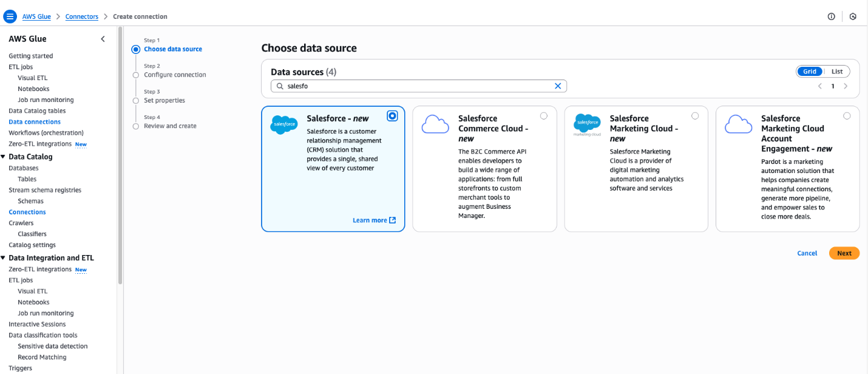This screenshot has width=868, height=374.
Task: Collapse the AWS Glue side panel arrow
Action: point(103,39)
